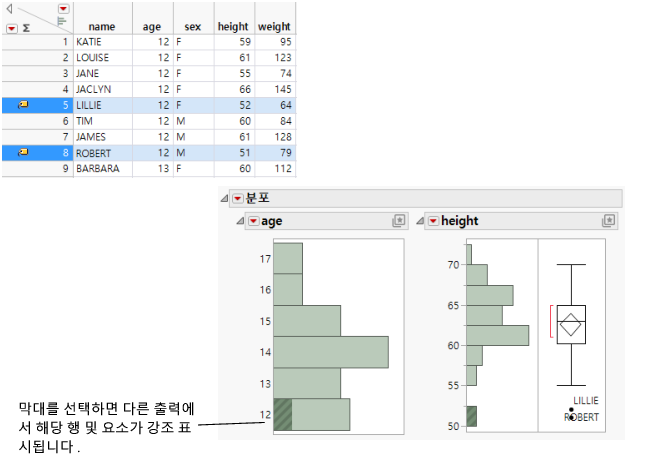This screenshot has width=646, height=471.
Task: Click the star icon in the height header
Action: point(609,221)
